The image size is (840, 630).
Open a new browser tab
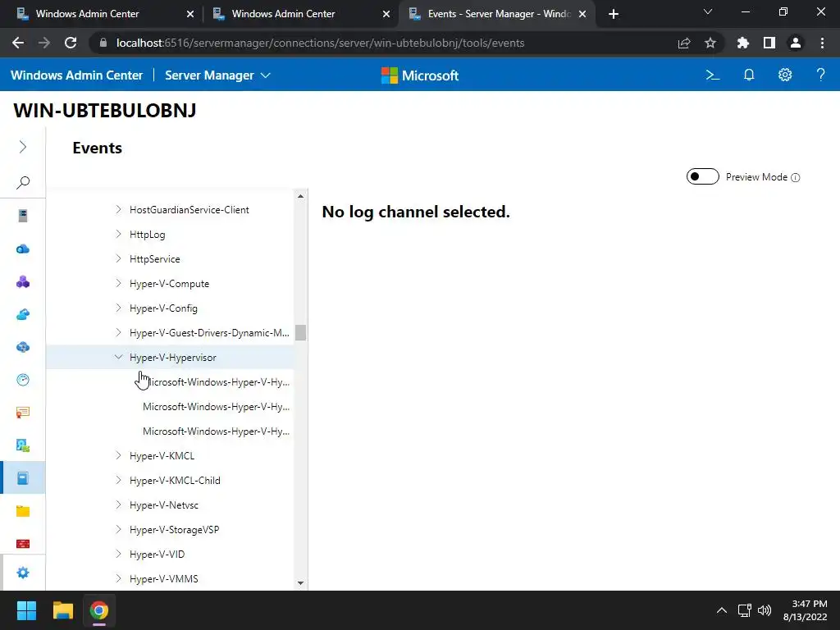pyautogui.click(x=614, y=14)
